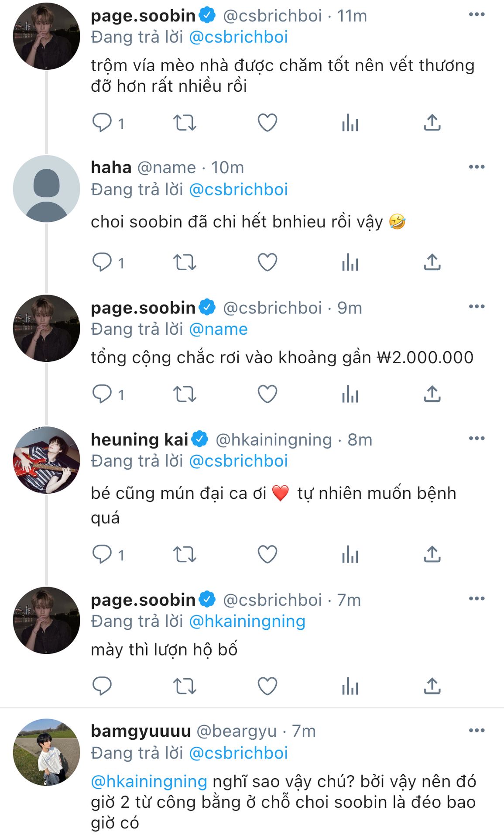This screenshot has width=504, height=838.
Task: View analytics for haha's tweet
Action: [x=350, y=262]
